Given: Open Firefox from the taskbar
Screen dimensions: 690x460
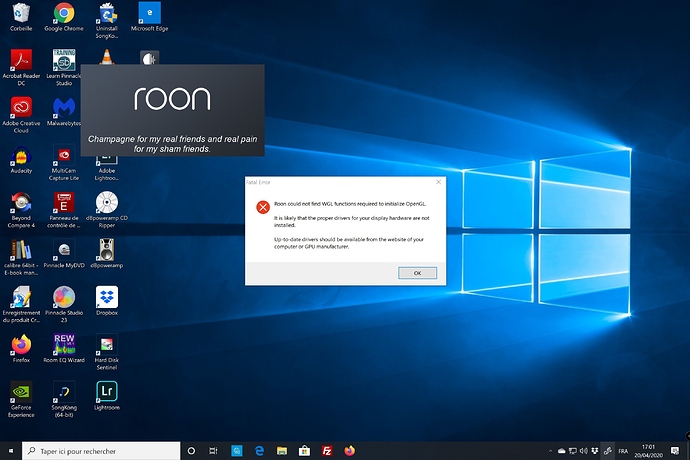Looking at the screenshot, I should (349, 451).
